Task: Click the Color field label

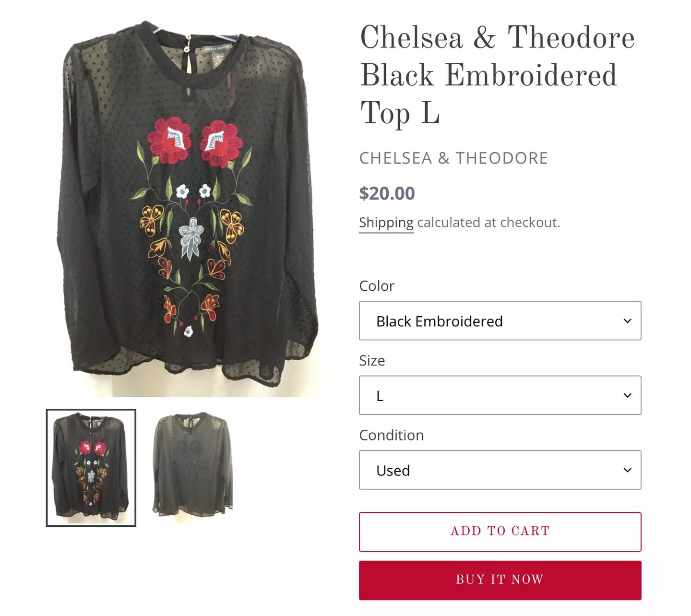Action: point(377,286)
